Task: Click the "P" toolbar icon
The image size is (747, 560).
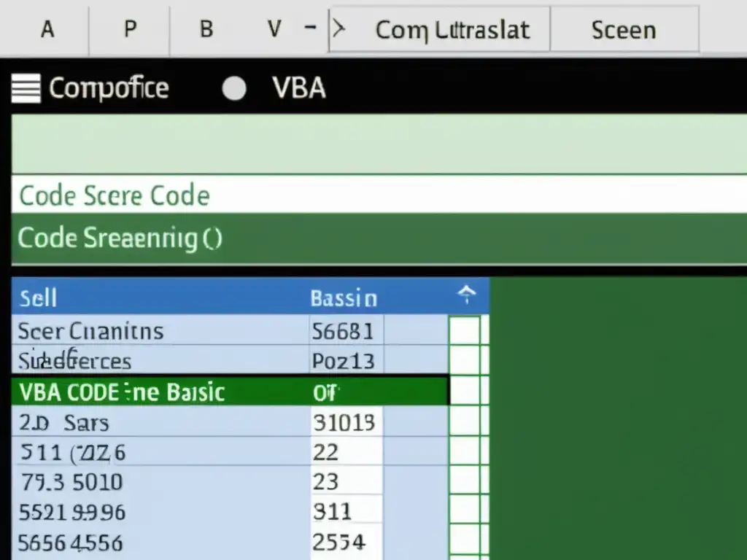Action: pyautogui.click(x=129, y=29)
